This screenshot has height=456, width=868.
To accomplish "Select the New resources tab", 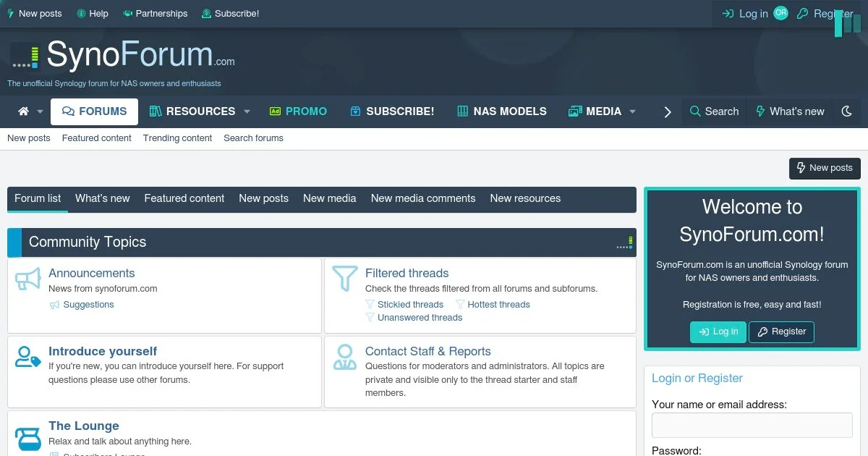I will (525, 198).
